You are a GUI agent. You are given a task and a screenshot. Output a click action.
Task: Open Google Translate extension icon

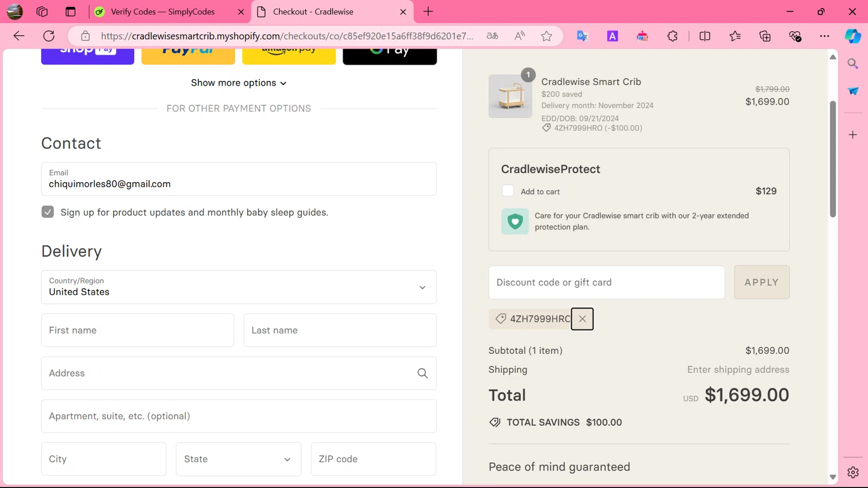pyautogui.click(x=583, y=36)
